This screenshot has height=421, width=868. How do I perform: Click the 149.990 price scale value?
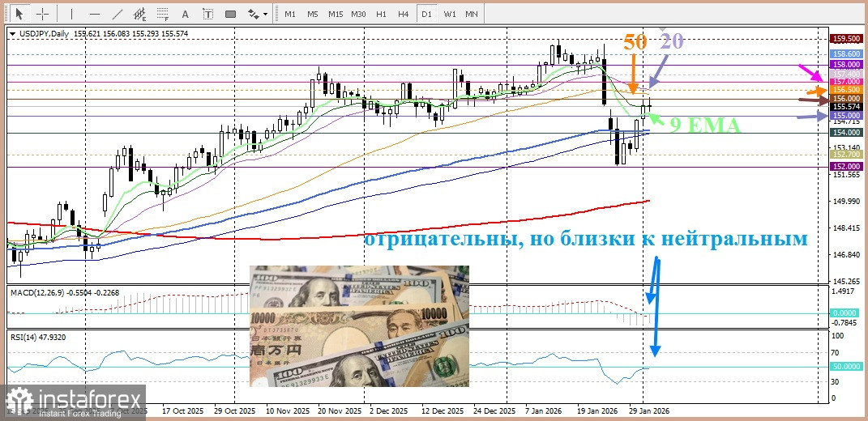point(846,202)
